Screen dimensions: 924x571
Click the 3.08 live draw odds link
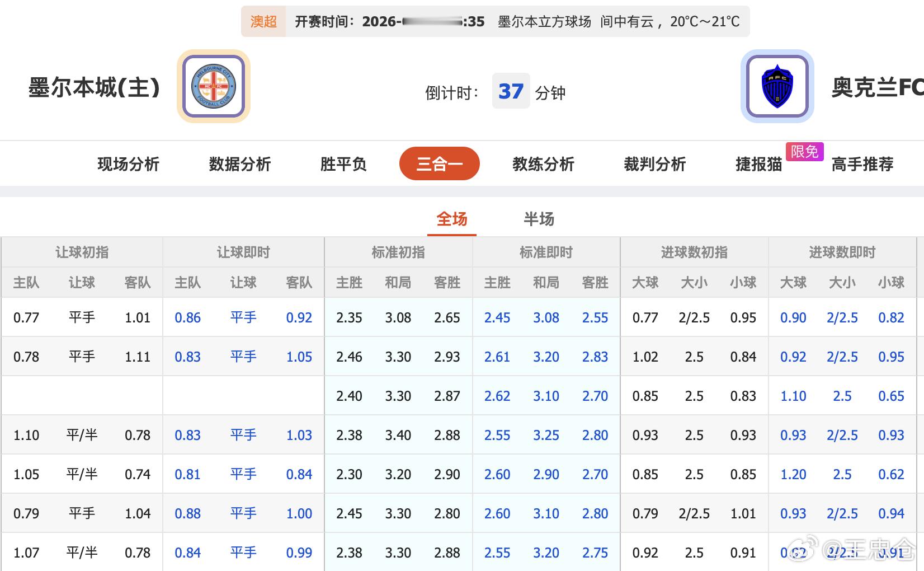[x=546, y=317]
